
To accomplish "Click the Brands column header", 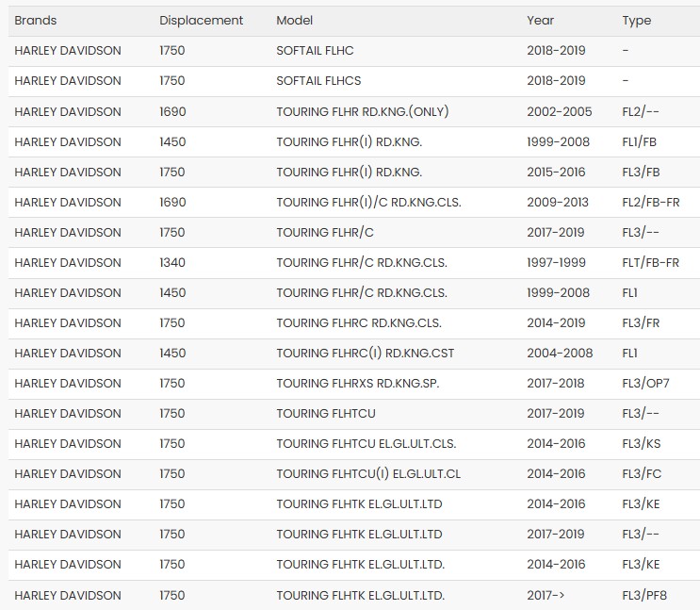I will coord(36,21).
